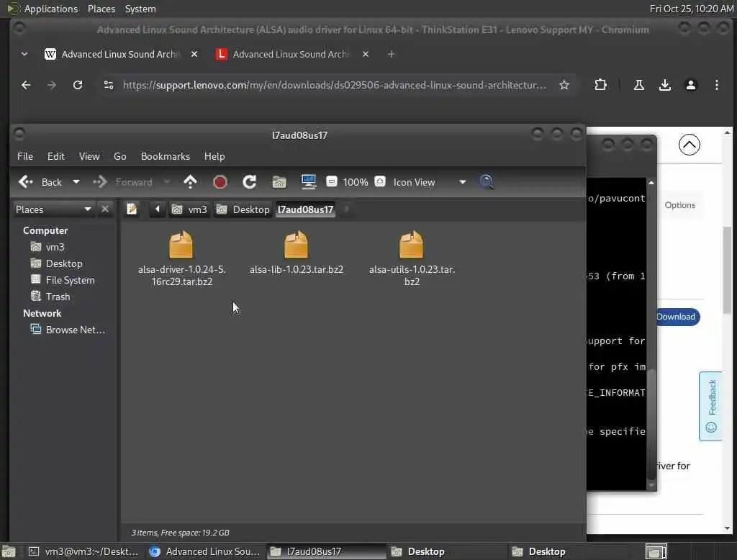Open the View menu

89,156
